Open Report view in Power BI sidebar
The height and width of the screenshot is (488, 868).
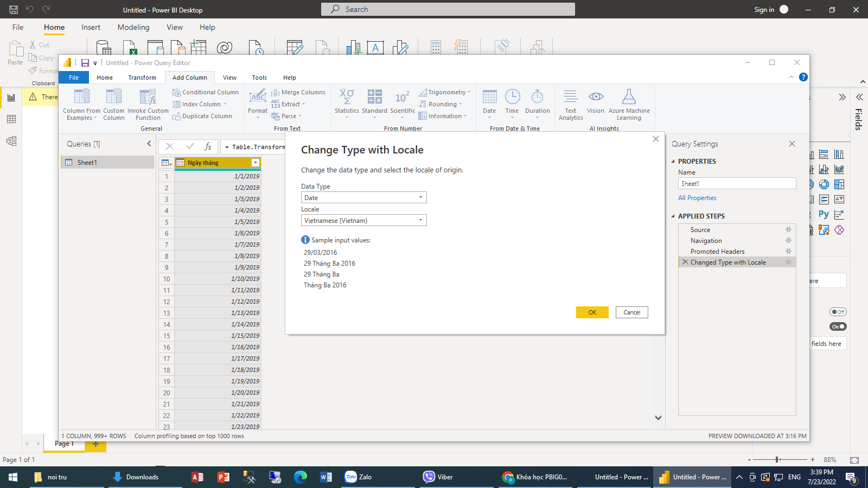[11, 98]
